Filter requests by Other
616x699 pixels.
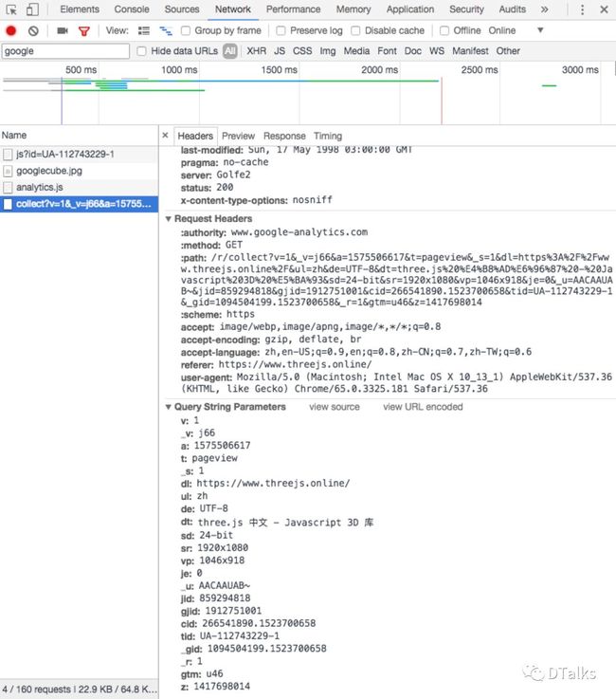508,51
